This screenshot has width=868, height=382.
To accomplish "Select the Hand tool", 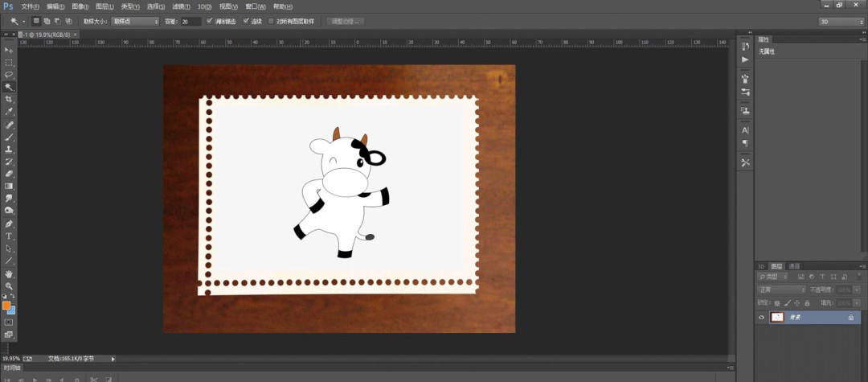I will point(9,274).
